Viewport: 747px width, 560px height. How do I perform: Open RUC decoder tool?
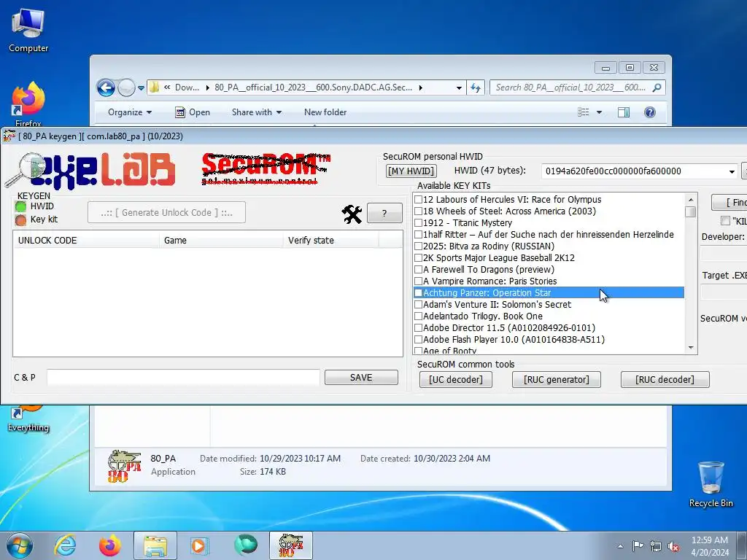665,379
